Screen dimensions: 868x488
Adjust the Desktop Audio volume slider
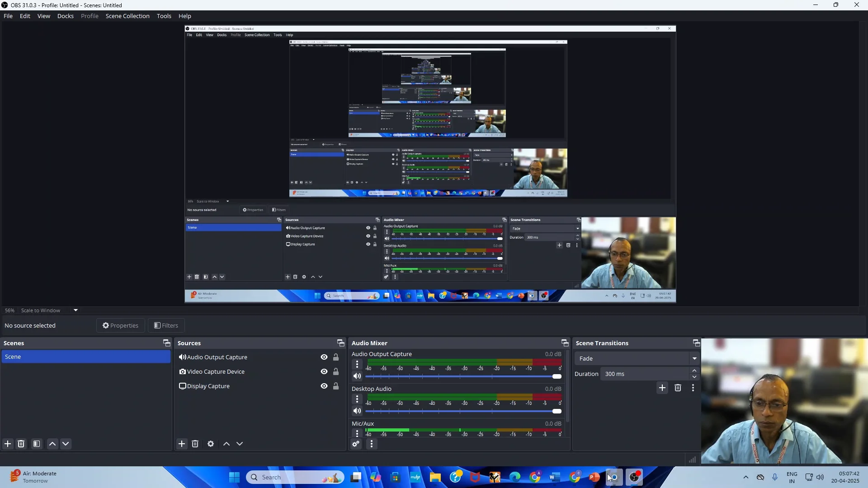coord(557,411)
